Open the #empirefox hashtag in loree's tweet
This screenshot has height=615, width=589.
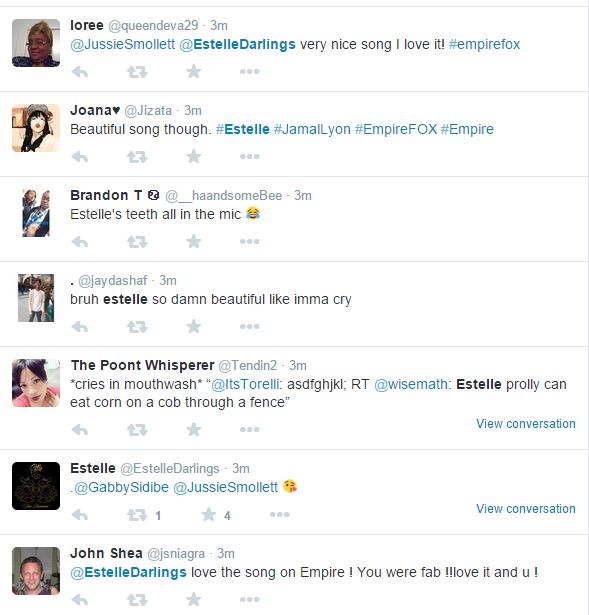tap(484, 44)
